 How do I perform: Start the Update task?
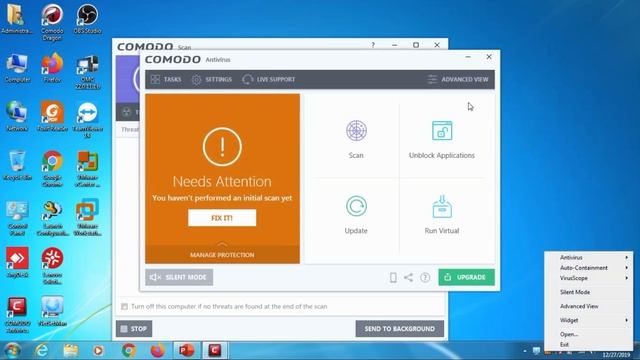pos(356,214)
